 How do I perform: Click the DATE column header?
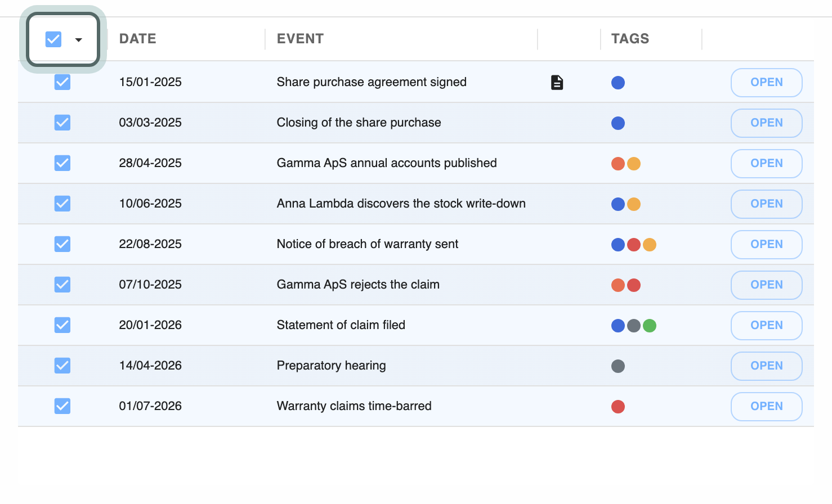138,39
